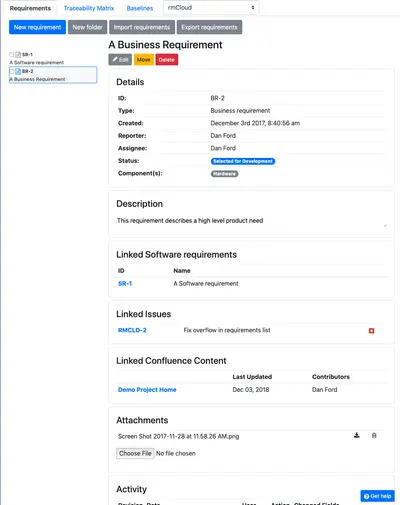400x505 pixels.
Task: Click 'A Software requirement' linked name cell
Action: pos(206,284)
